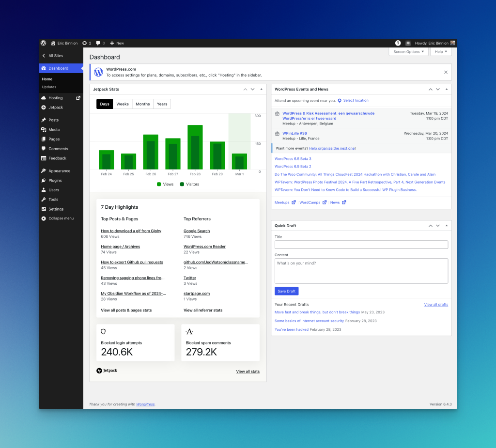Open View all drafts link
The image size is (496, 448).
point(436,305)
